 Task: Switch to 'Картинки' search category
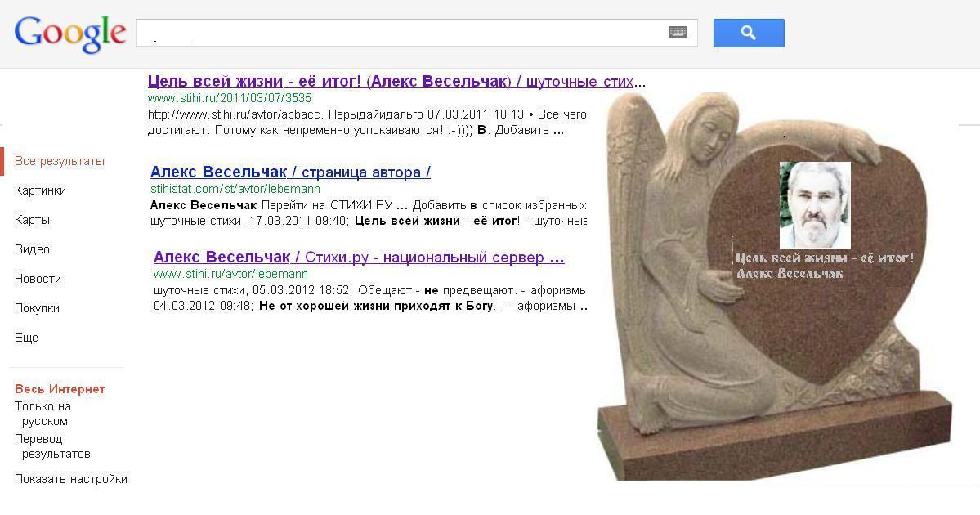(x=40, y=190)
